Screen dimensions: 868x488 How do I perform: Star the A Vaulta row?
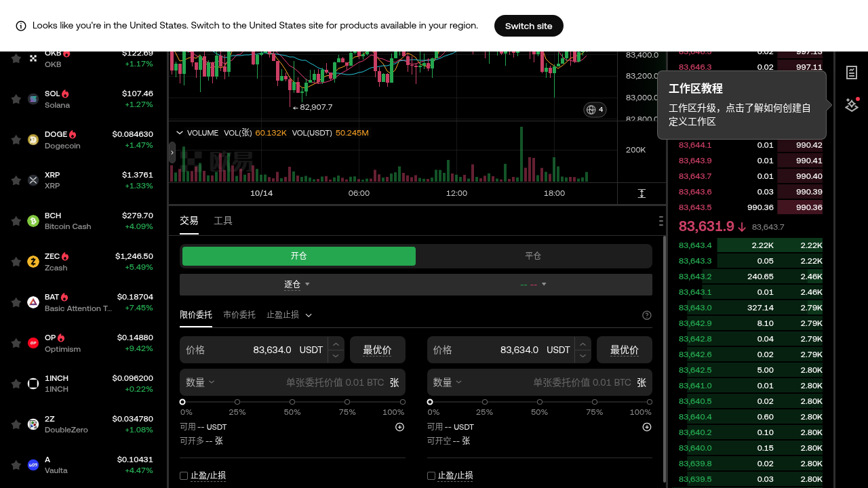16,465
